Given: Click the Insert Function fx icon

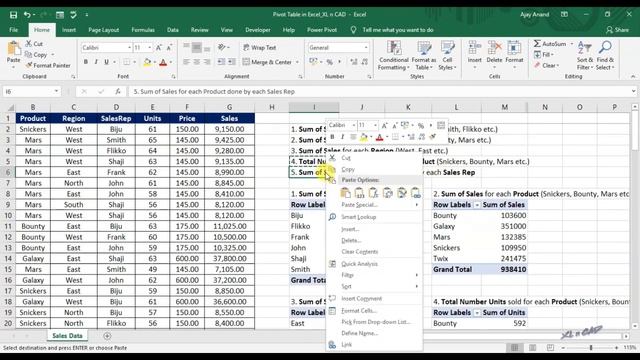Looking at the screenshot, I should pos(118,91).
